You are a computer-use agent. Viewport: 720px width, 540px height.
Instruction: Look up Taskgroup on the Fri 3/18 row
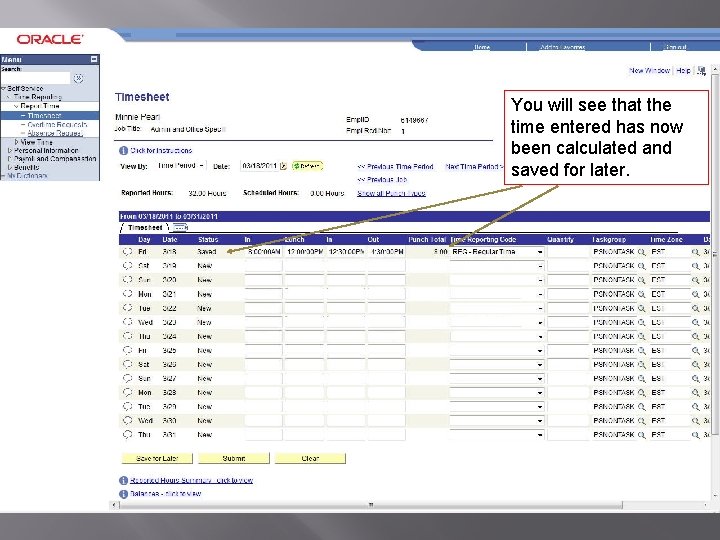(x=641, y=252)
